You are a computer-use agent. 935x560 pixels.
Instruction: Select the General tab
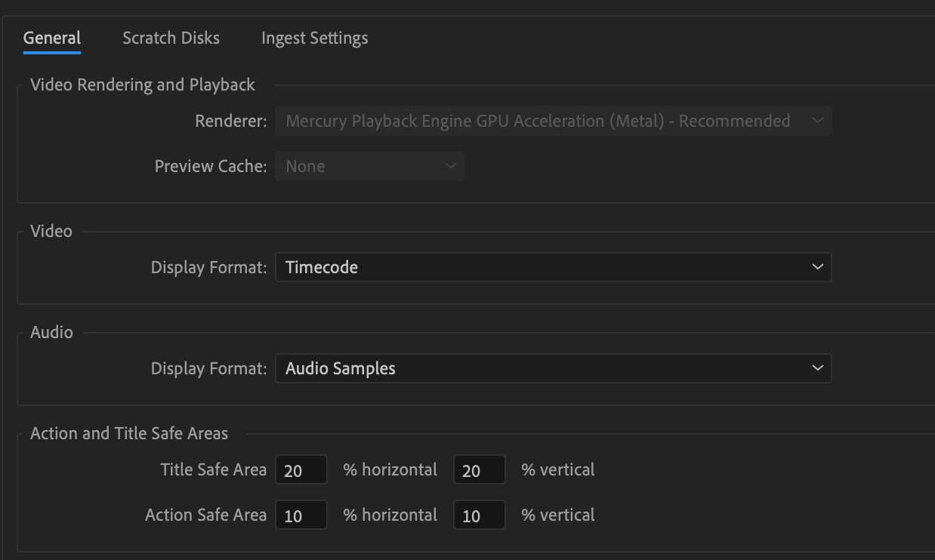click(x=52, y=38)
